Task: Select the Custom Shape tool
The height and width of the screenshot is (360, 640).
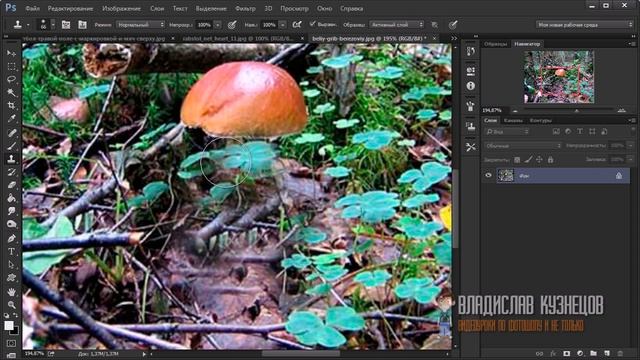Action: 11,278
